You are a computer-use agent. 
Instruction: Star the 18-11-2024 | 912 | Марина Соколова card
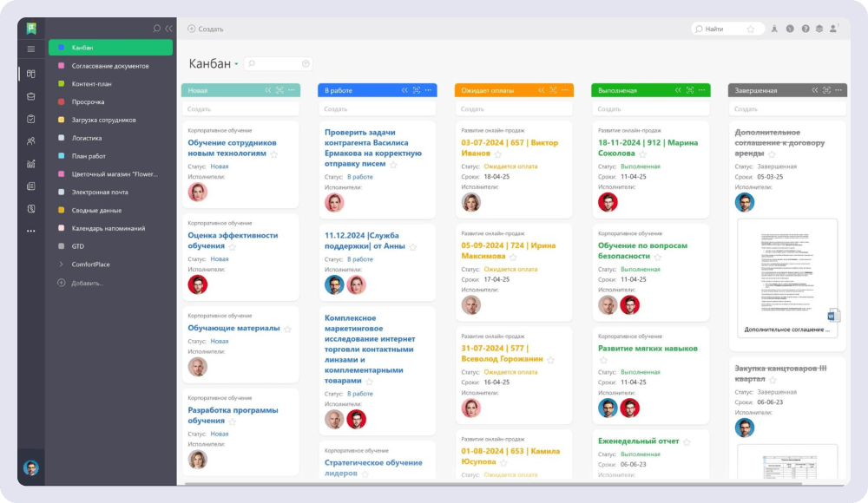[x=642, y=154]
